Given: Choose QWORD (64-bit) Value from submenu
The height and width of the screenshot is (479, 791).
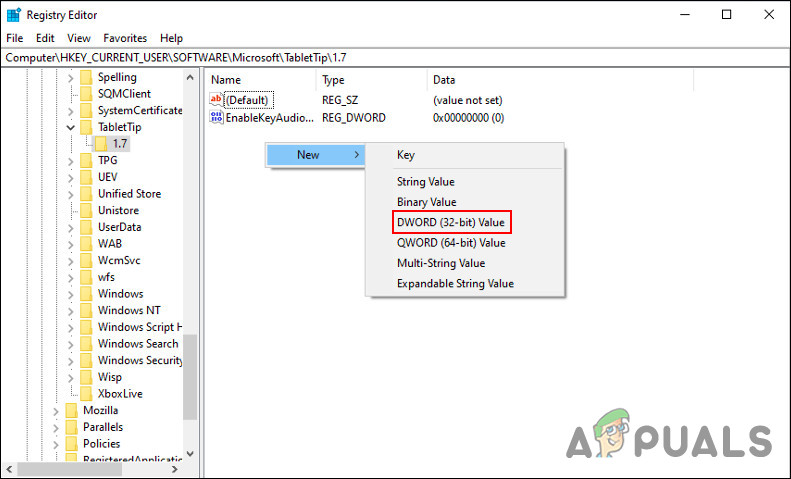Looking at the screenshot, I should 451,243.
